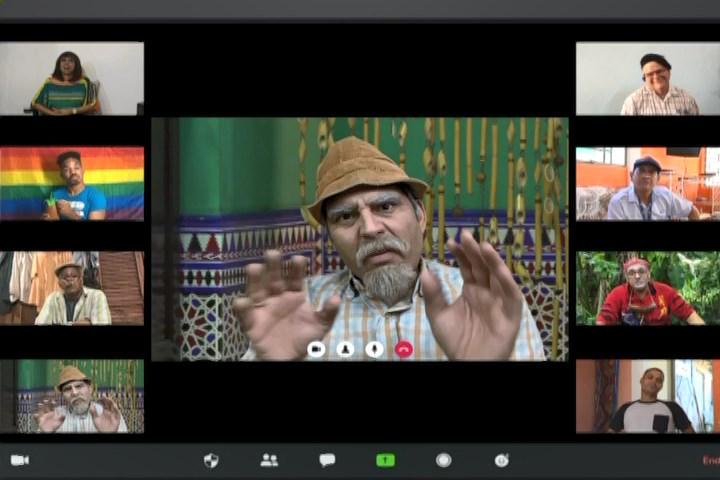The width and height of the screenshot is (720, 480).
Task: Select the orange-wall blue cap man thumbnail
Action: 648,184
